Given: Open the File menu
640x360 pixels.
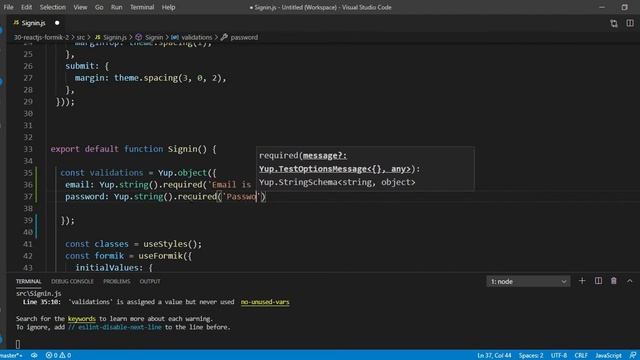Looking at the screenshot, I should [x=8, y=7].
